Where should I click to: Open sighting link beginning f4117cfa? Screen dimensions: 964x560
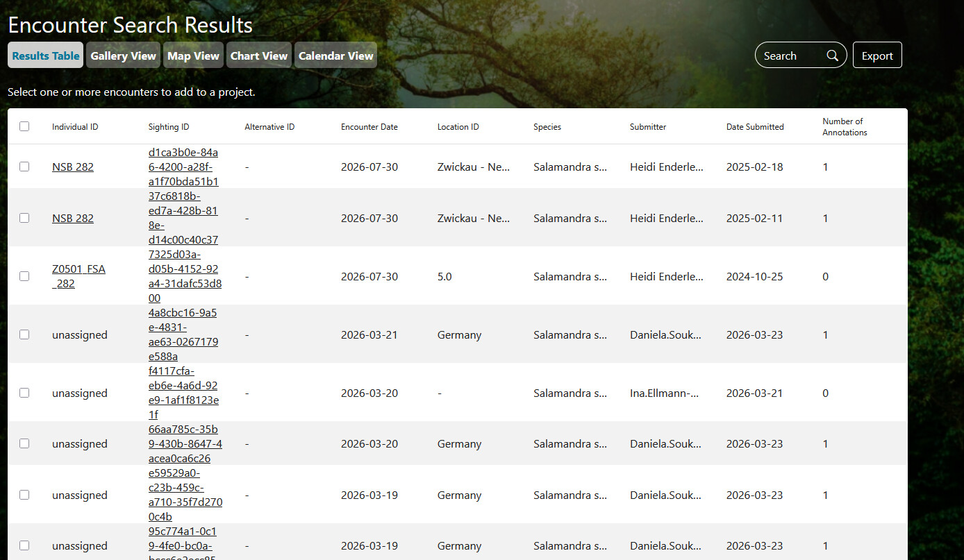click(183, 393)
